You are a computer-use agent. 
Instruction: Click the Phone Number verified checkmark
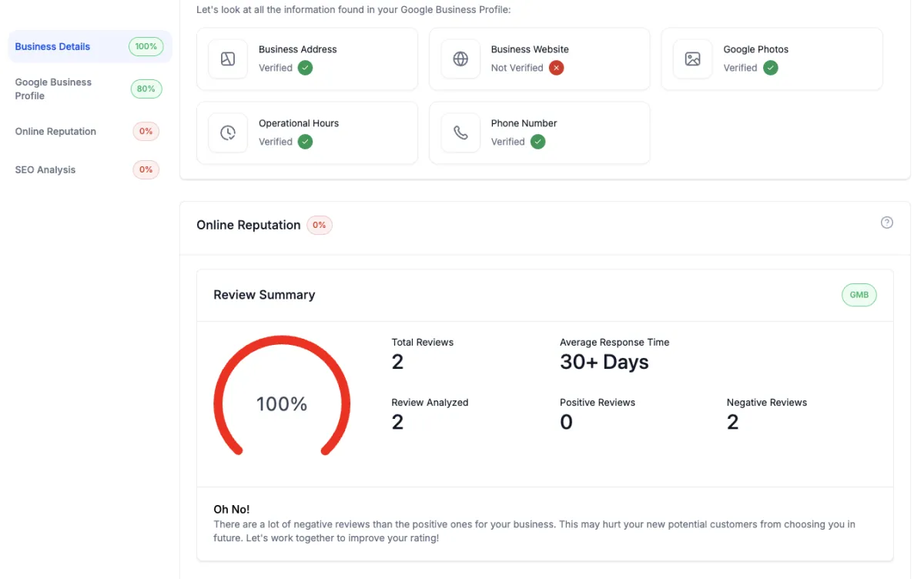[538, 142]
